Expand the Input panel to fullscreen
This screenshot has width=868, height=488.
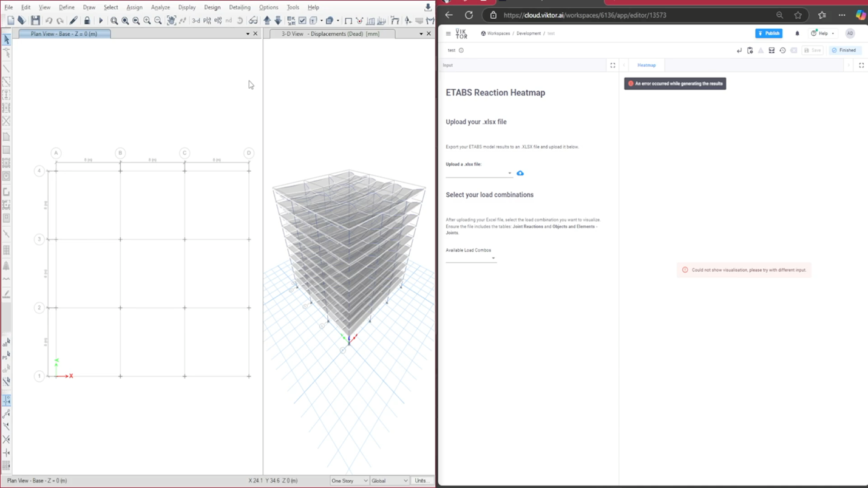(612, 65)
